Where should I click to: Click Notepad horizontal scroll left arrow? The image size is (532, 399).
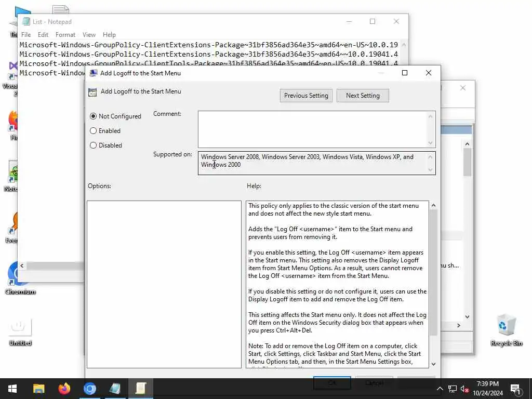22,265
